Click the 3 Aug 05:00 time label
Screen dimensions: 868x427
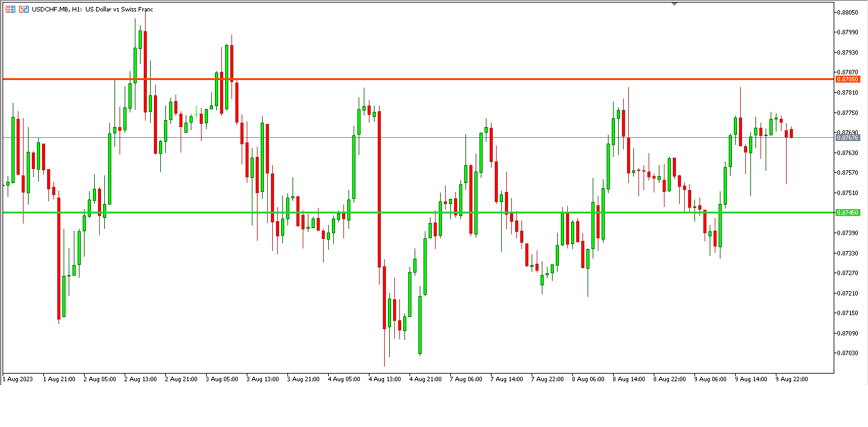coord(222,379)
